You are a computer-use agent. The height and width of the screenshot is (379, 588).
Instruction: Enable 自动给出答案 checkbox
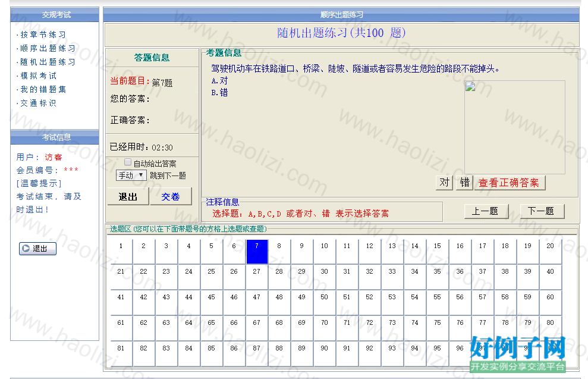[128, 162]
